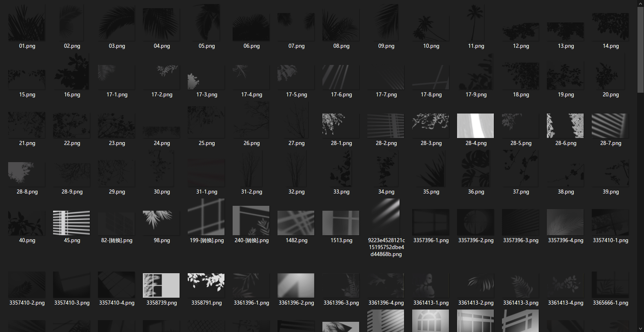Click the file name 31-1.png
This screenshot has height=332, width=644.
207,192
